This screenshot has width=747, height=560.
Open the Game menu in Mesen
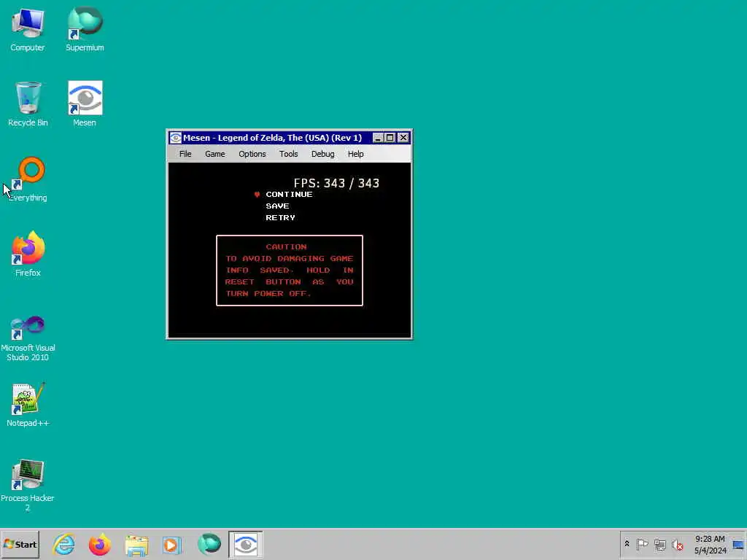coord(215,154)
